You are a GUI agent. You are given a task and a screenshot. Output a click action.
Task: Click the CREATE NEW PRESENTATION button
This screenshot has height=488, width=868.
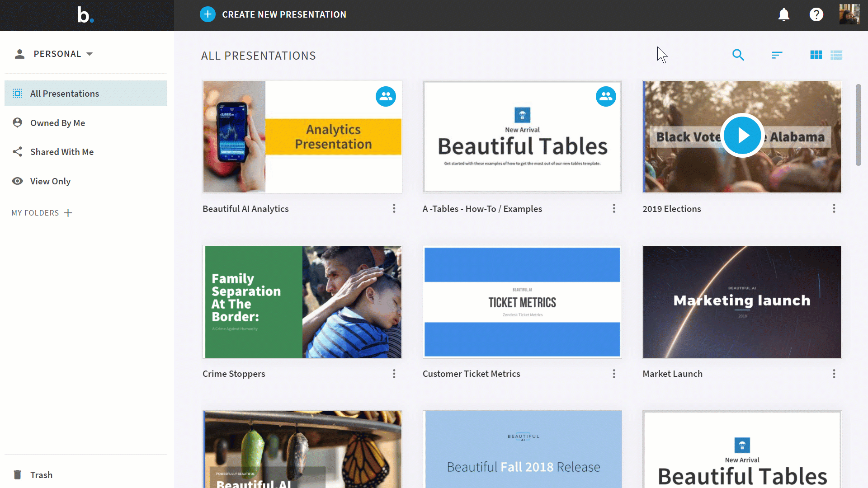tap(273, 14)
